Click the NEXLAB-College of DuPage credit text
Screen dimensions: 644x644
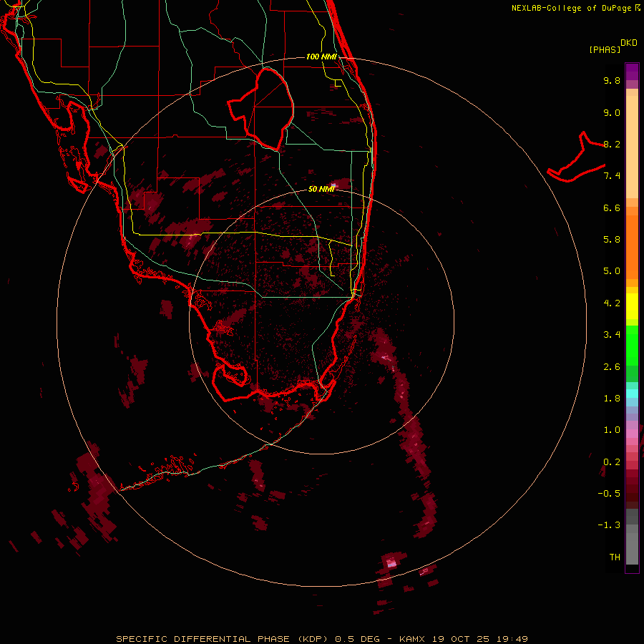[x=575, y=8]
